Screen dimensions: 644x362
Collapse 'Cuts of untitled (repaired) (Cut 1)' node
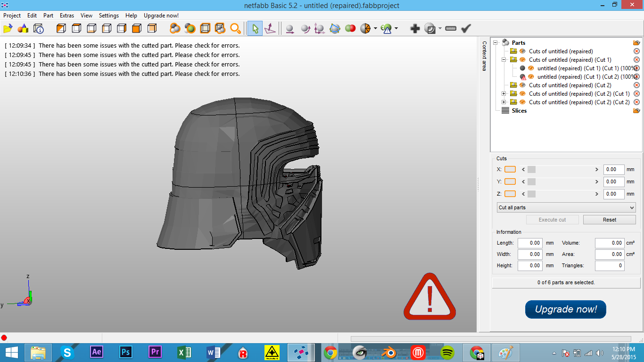pos(504,60)
